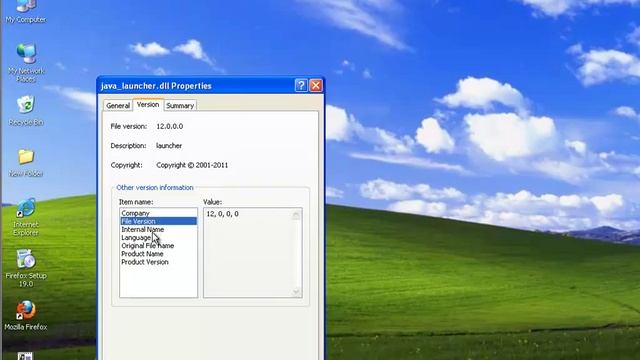Image resolution: width=640 pixels, height=360 pixels.
Task: Open the My Computer desktop icon
Action: pos(26,11)
